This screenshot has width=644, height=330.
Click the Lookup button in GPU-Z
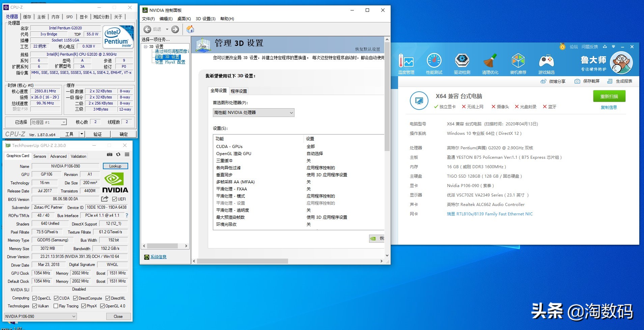coord(115,166)
